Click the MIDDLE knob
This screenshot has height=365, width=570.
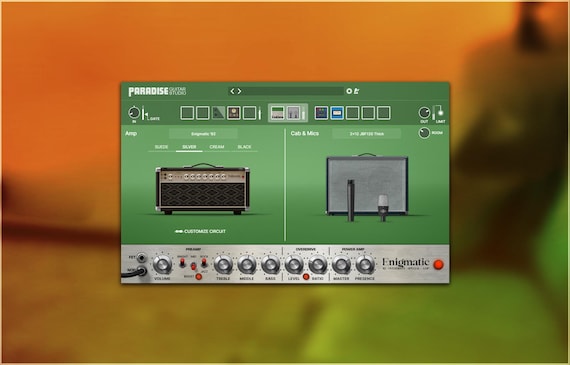click(247, 264)
